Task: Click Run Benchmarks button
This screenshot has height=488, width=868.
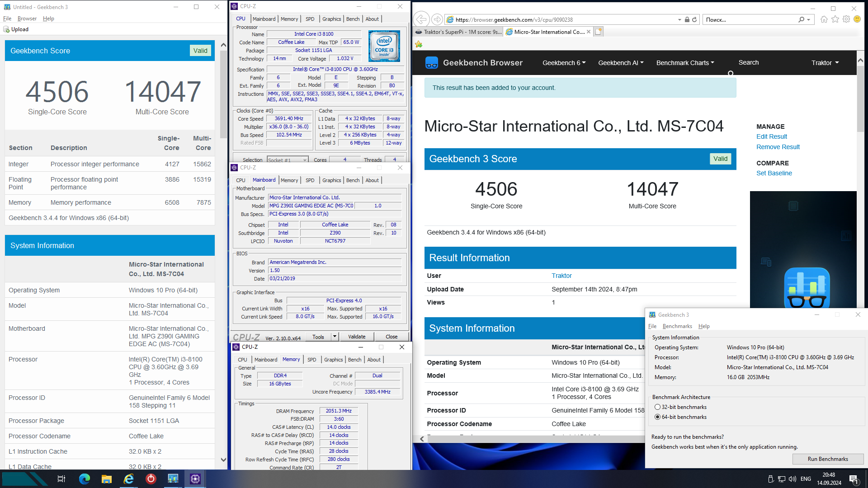Action: click(828, 459)
